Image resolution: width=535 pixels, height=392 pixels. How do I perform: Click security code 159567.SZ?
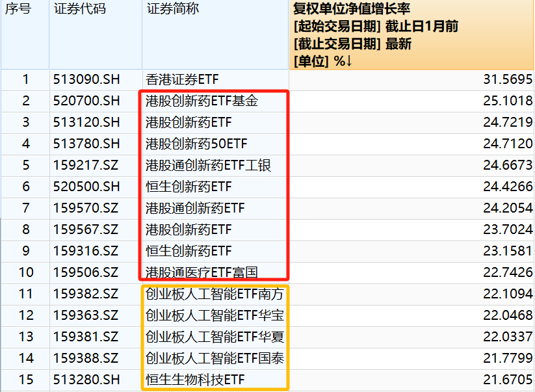click(86, 230)
